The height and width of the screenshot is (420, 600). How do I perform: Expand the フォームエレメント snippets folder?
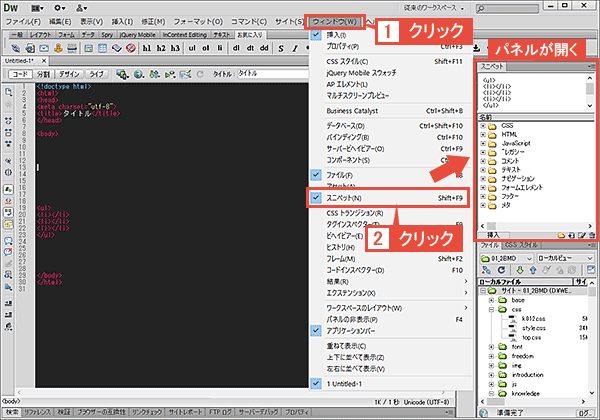point(483,187)
